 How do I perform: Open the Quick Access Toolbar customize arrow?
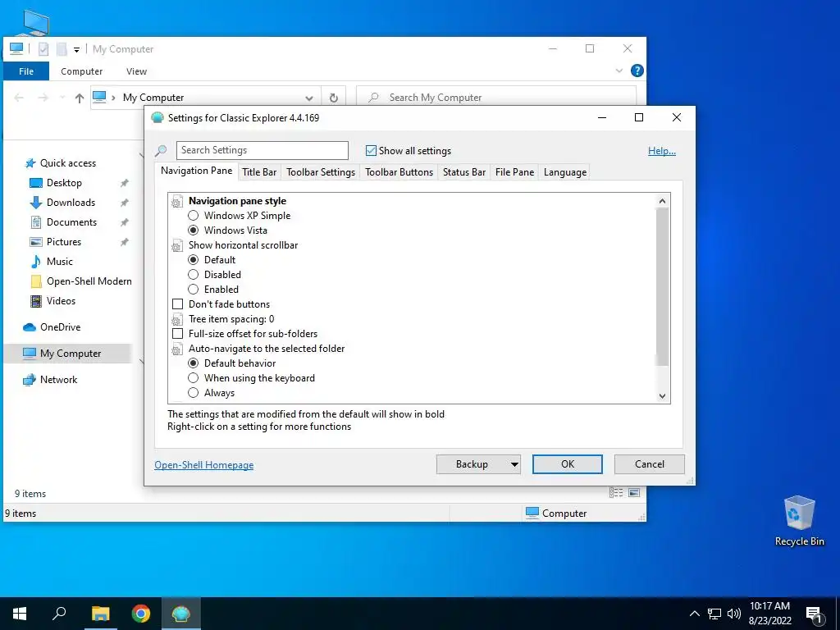[76, 49]
